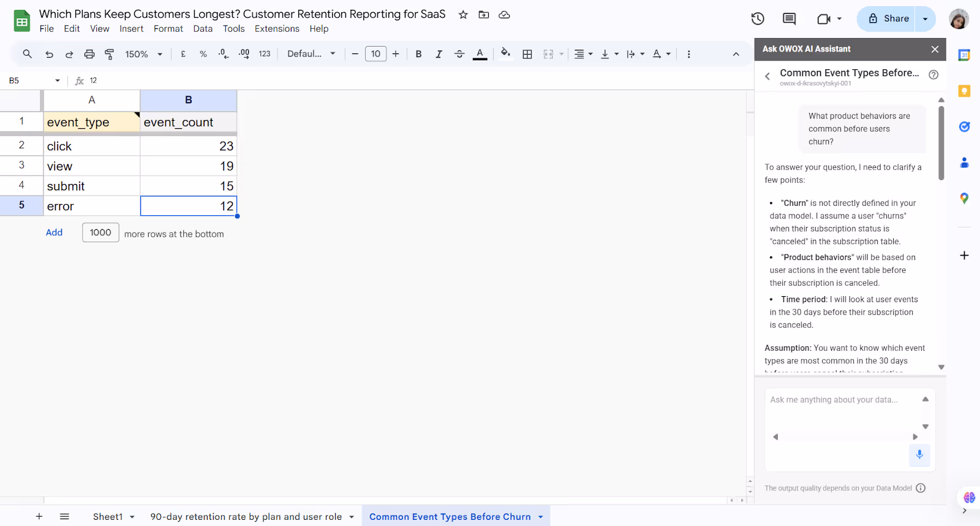Switch to the Sheet1 tab
This screenshot has width=980, height=526.
108,517
